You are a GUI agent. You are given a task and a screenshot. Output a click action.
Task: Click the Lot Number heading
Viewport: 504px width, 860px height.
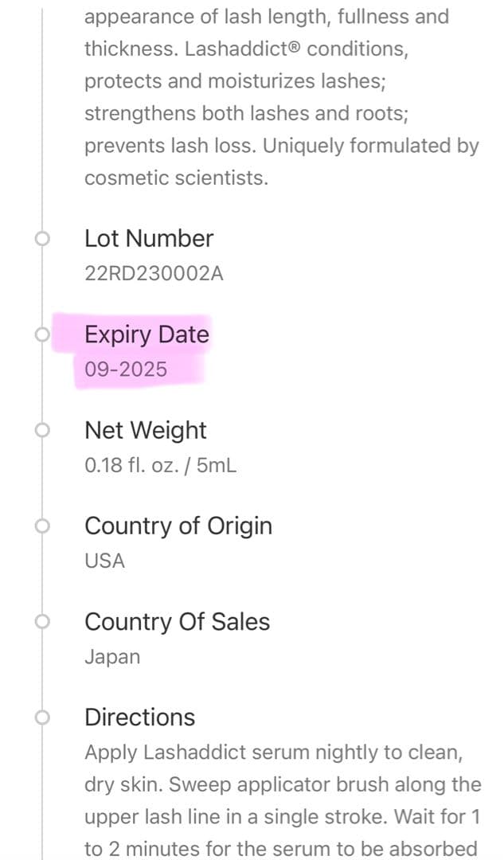tap(149, 239)
